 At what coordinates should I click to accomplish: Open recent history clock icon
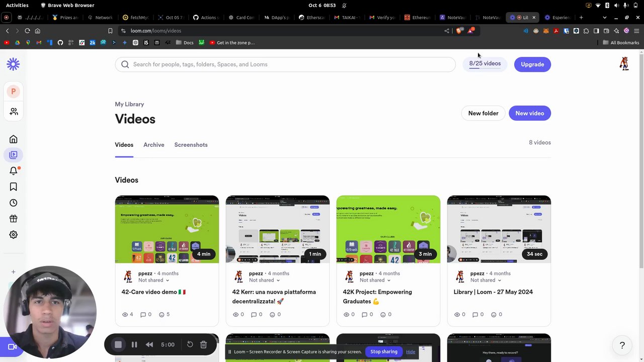coord(14,203)
